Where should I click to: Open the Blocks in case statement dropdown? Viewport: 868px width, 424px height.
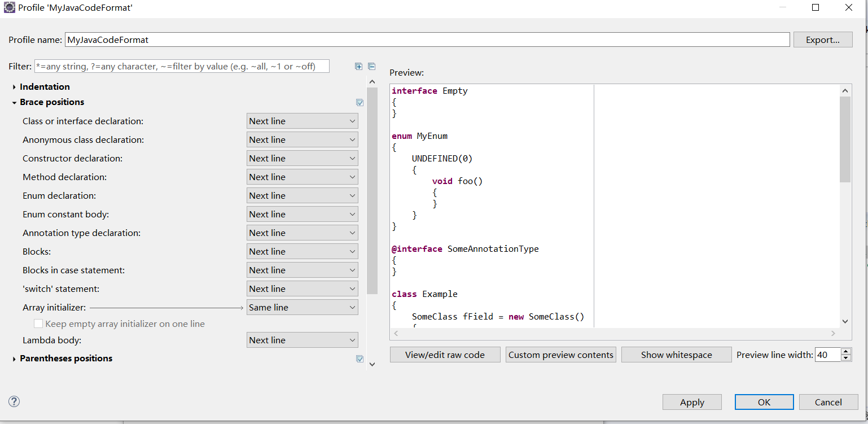tap(302, 270)
